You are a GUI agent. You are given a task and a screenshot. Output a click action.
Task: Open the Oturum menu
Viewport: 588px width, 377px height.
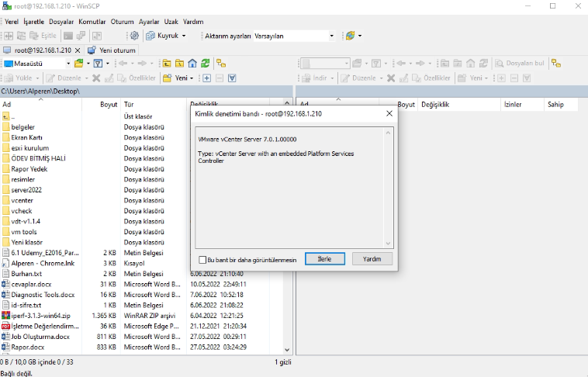point(122,22)
